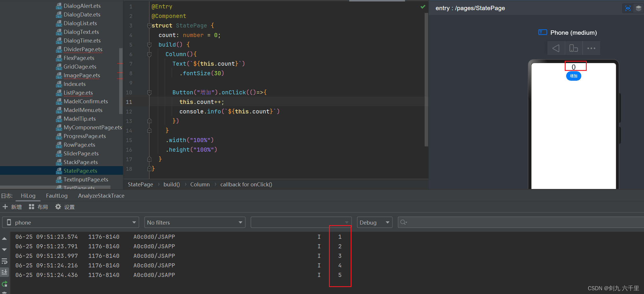644x294 pixels.
Task: Click the StatePage breadcrumb
Action: (140, 184)
